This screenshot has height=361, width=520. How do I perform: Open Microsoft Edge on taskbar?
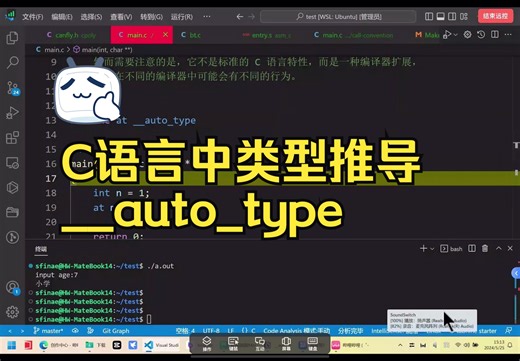tap(43, 345)
